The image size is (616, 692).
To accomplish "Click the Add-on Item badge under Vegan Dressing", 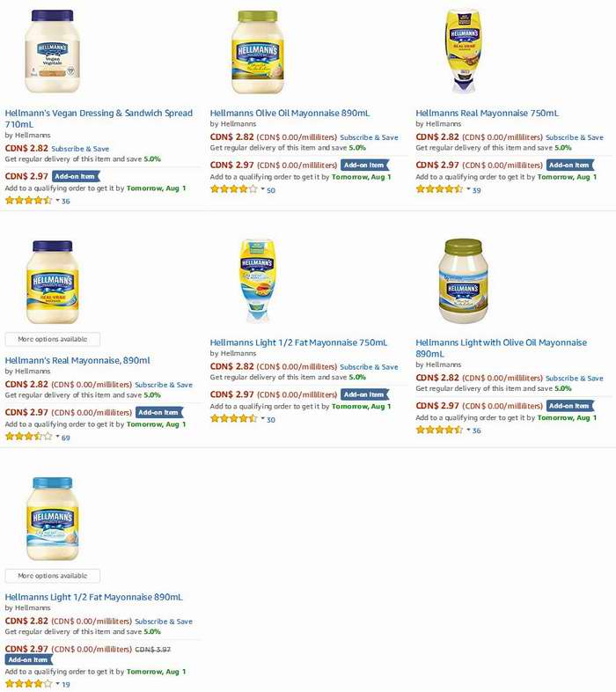I will pyautogui.click(x=76, y=176).
